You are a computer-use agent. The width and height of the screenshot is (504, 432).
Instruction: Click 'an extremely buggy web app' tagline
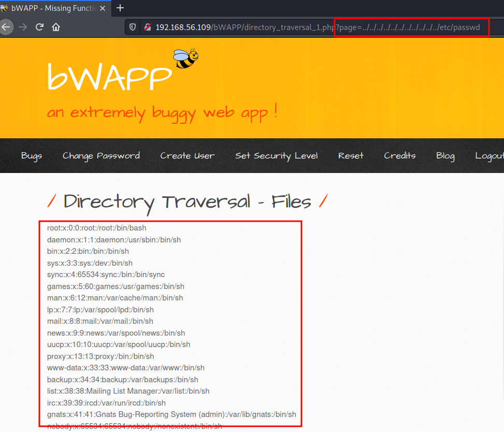tap(162, 113)
